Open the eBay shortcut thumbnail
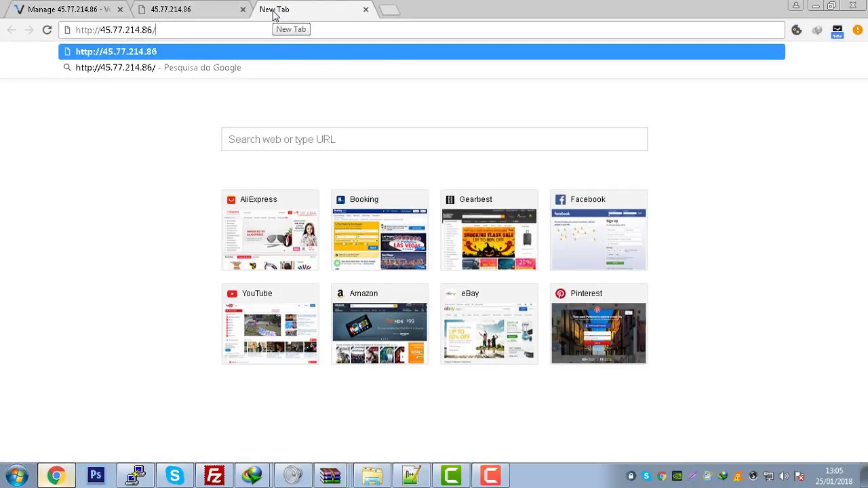This screenshot has height=488, width=868. tap(489, 324)
